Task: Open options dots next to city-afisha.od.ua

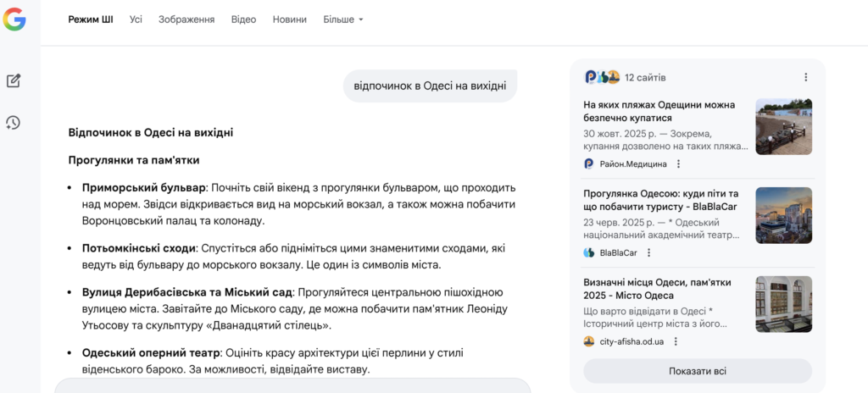Action: pyautogui.click(x=676, y=341)
